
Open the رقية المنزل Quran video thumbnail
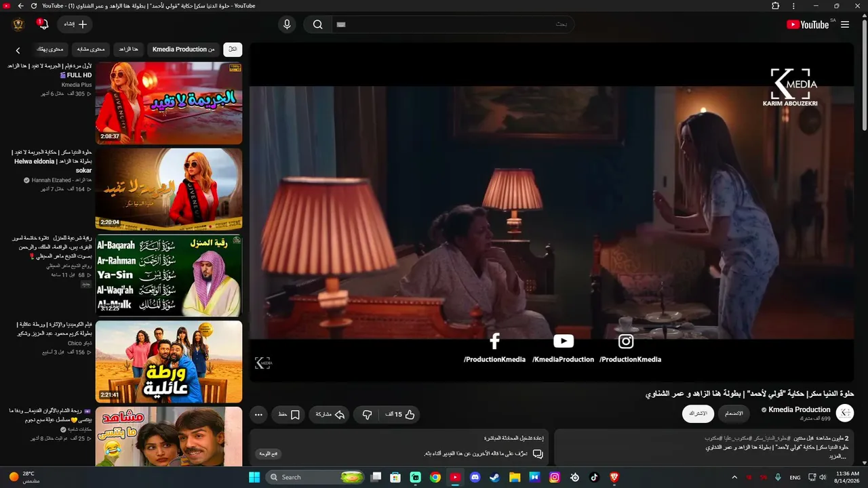coord(169,275)
